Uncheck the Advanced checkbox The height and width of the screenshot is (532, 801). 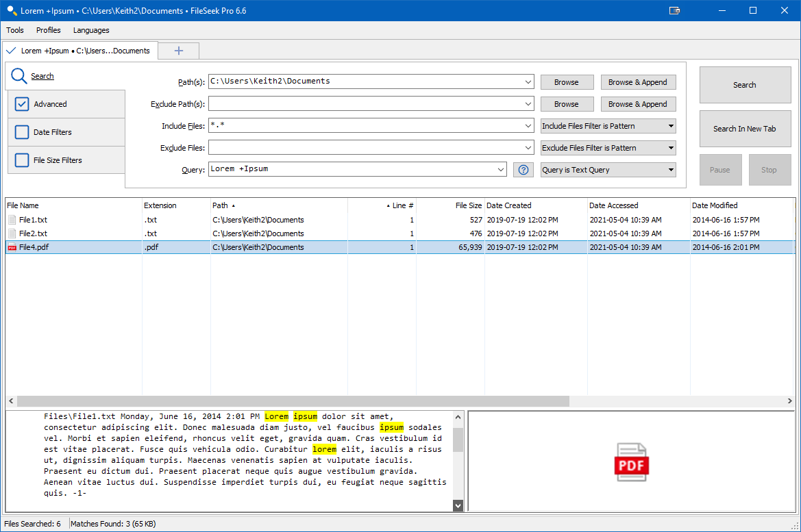[x=22, y=104]
